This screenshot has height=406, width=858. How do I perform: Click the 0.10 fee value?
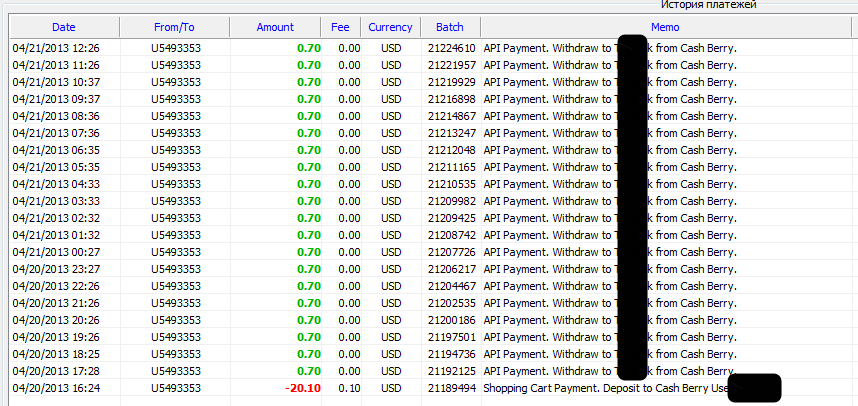(349, 388)
